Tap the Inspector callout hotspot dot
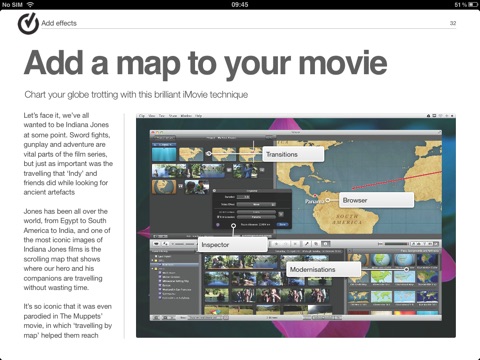 (x=233, y=226)
